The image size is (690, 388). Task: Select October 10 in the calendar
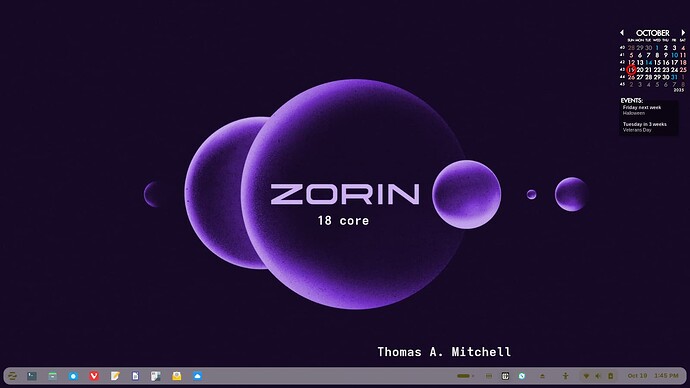674,55
